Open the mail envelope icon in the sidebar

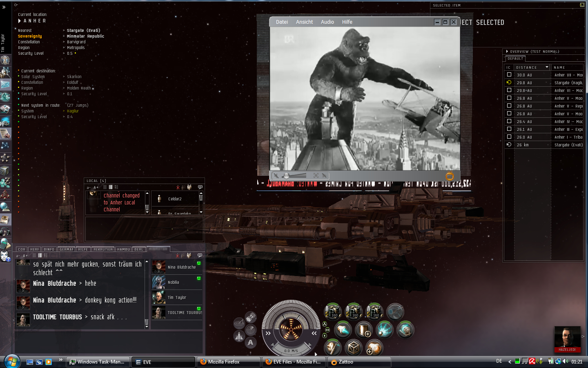pos(5,85)
